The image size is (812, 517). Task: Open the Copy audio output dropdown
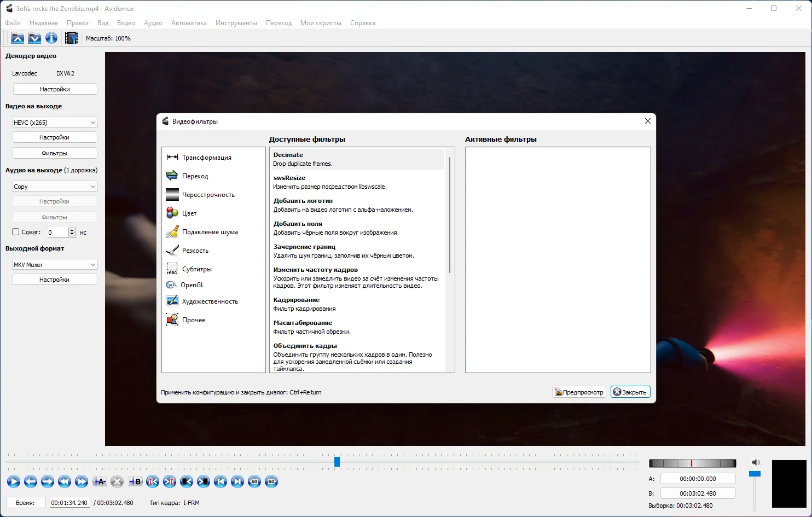55,187
